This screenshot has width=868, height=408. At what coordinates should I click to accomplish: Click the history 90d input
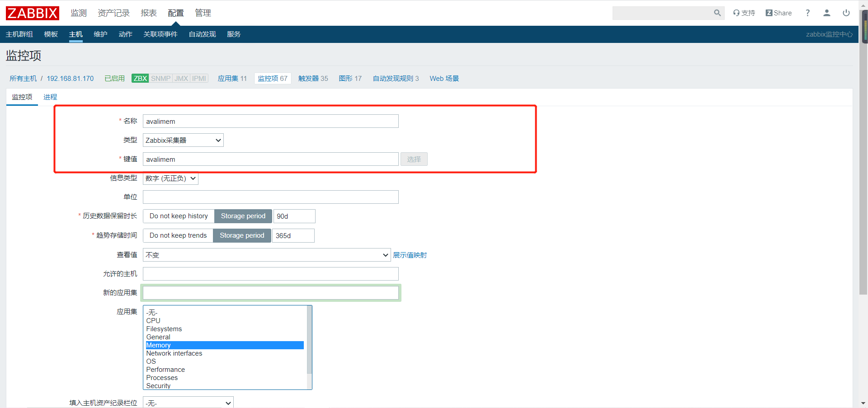pos(294,216)
